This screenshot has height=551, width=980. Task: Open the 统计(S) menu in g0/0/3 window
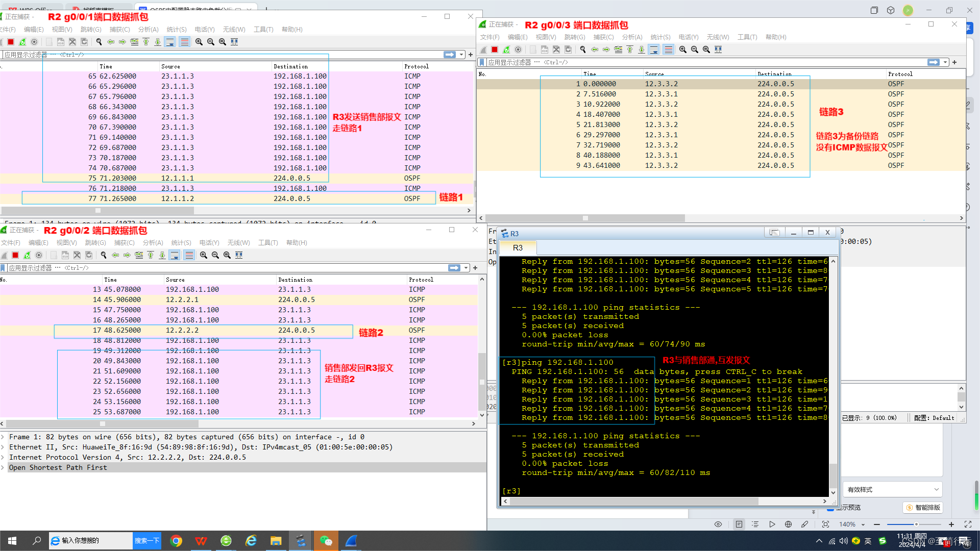[660, 37]
